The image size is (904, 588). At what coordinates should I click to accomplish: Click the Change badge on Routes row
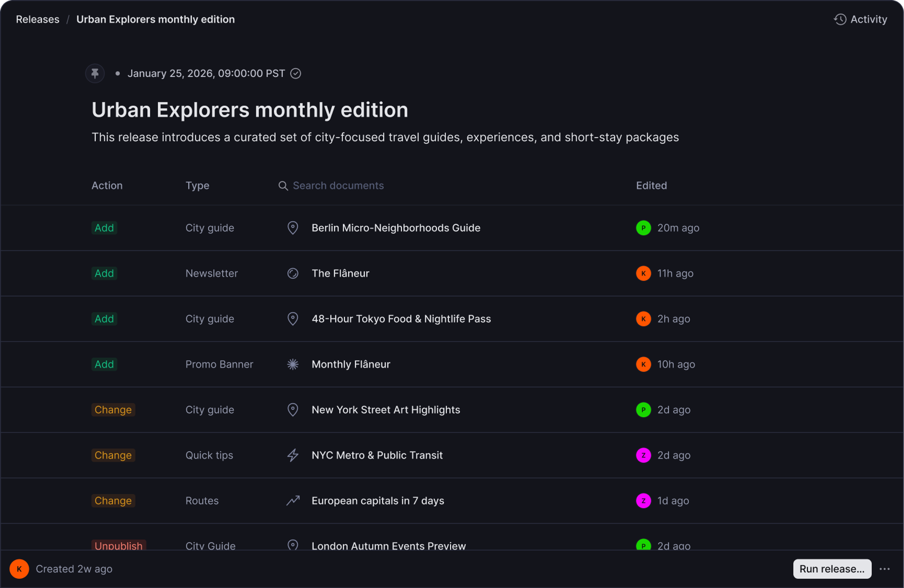point(113,501)
